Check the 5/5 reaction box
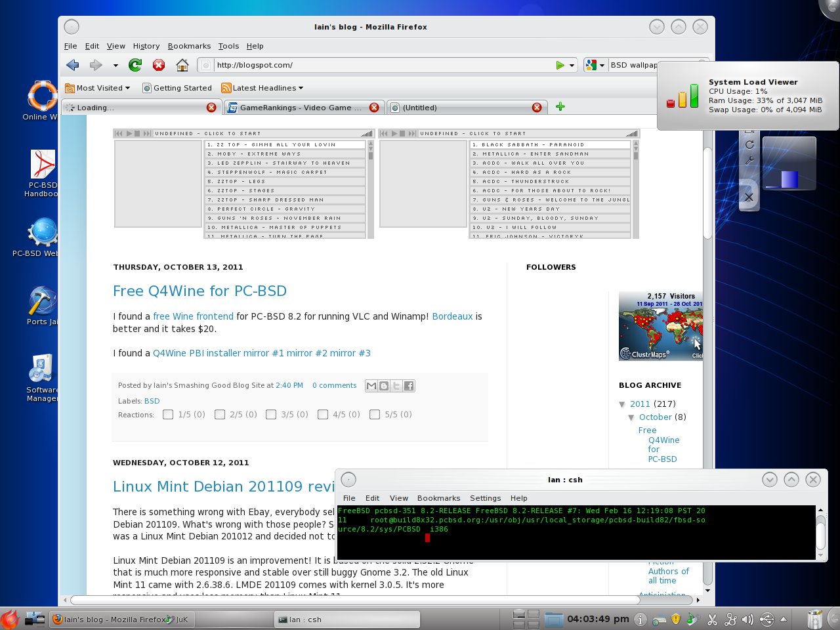 [375, 414]
